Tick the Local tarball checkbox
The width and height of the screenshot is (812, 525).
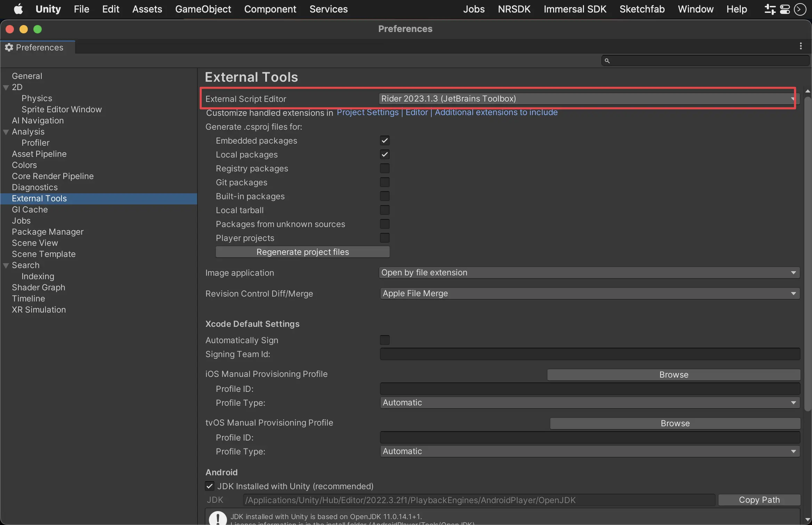click(x=384, y=210)
